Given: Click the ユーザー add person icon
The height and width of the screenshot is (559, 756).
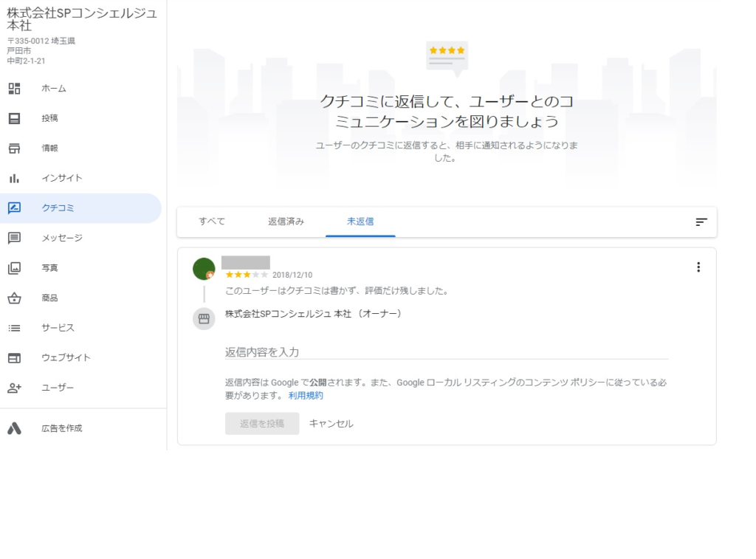Looking at the screenshot, I should (x=15, y=388).
